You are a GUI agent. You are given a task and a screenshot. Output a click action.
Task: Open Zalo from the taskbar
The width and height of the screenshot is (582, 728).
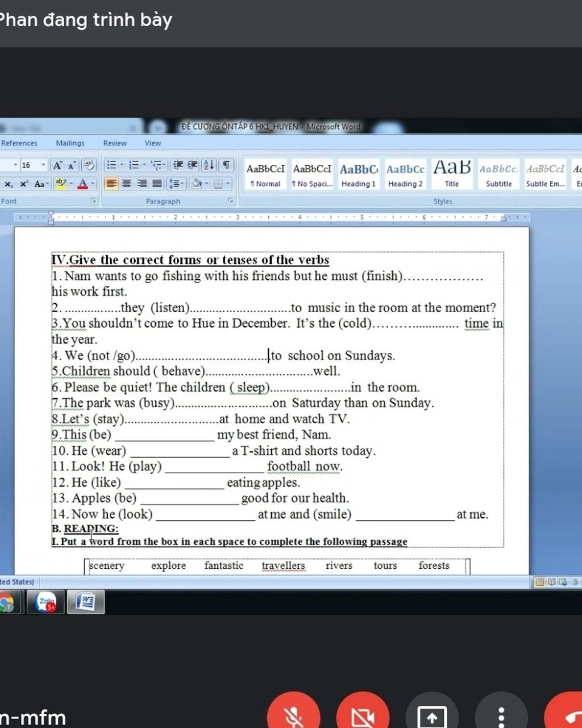point(45,602)
